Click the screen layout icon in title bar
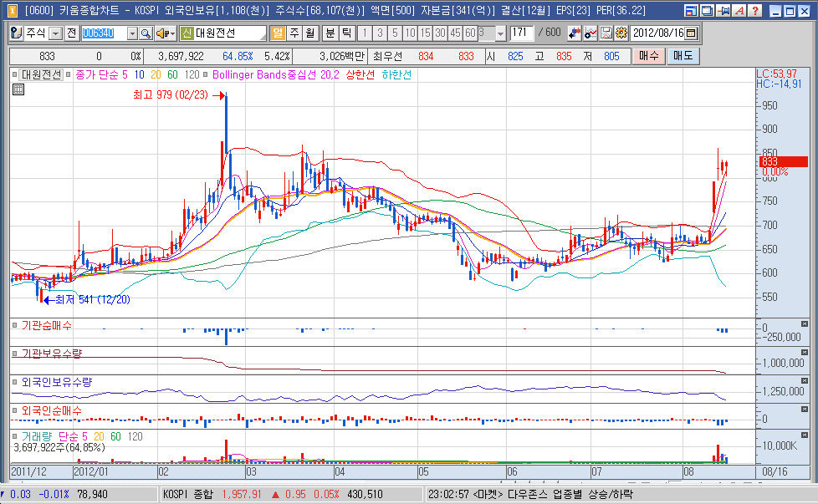This screenshot has height=504, width=818. click(x=691, y=10)
